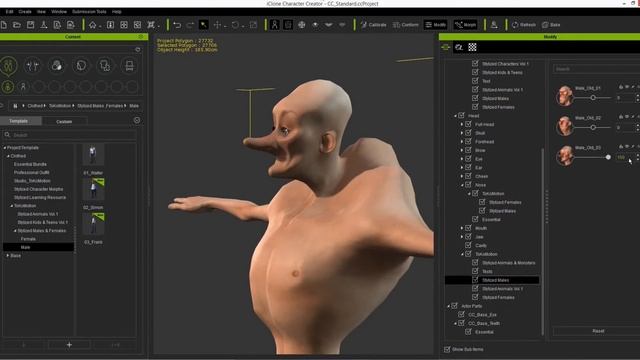This screenshot has height=360, width=640.
Task: Activate the Move object tool
Action: (x=218, y=25)
